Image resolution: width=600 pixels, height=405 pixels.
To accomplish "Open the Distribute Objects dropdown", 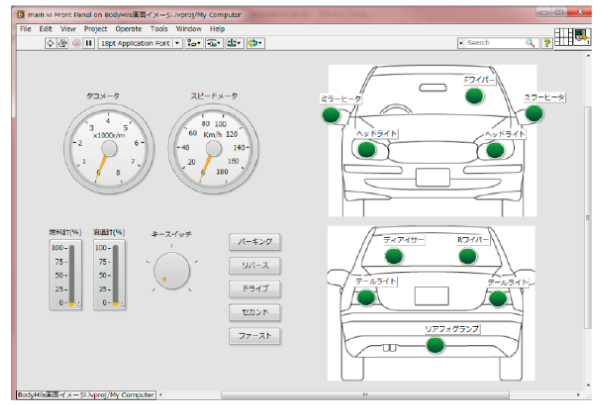I will 214,43.
